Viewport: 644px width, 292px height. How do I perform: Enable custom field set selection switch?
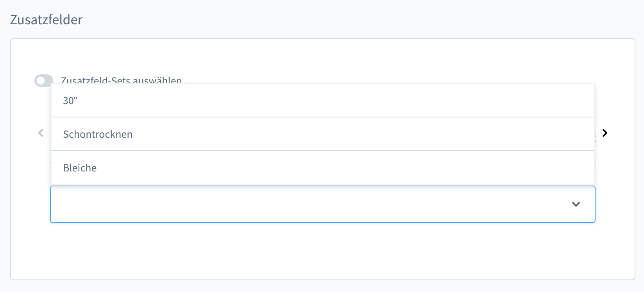tap(44, 81)
